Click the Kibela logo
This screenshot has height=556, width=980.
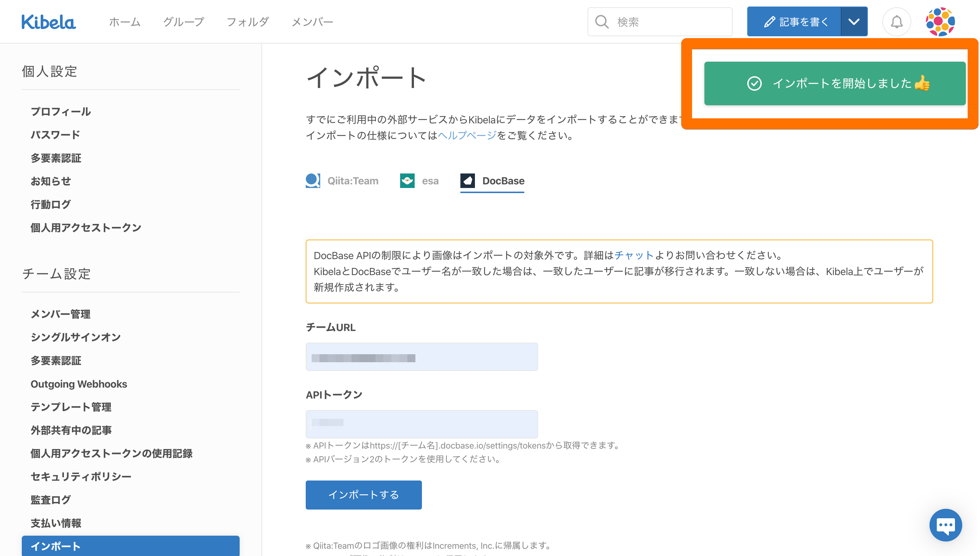pyautogui.click(x=49, y=22)
